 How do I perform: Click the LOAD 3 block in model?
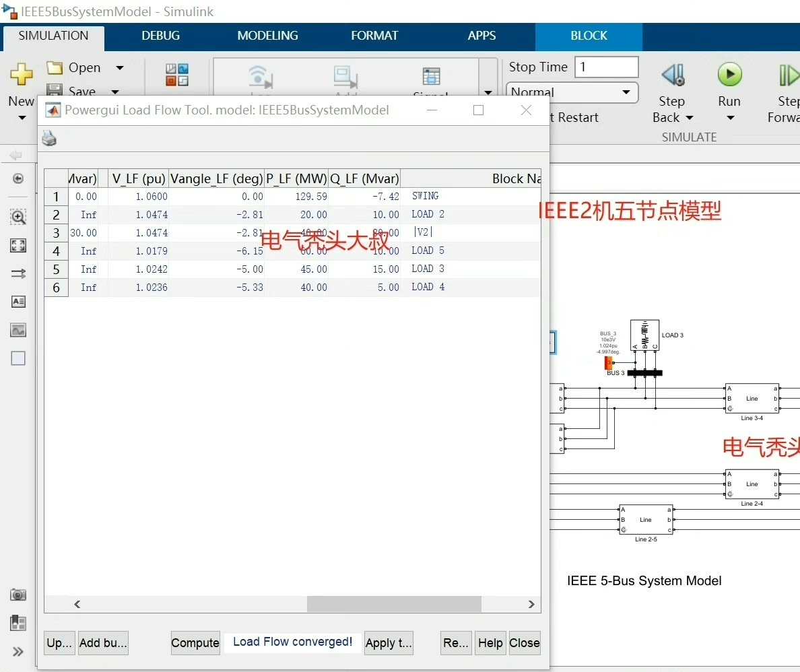(x=645, y=335)
